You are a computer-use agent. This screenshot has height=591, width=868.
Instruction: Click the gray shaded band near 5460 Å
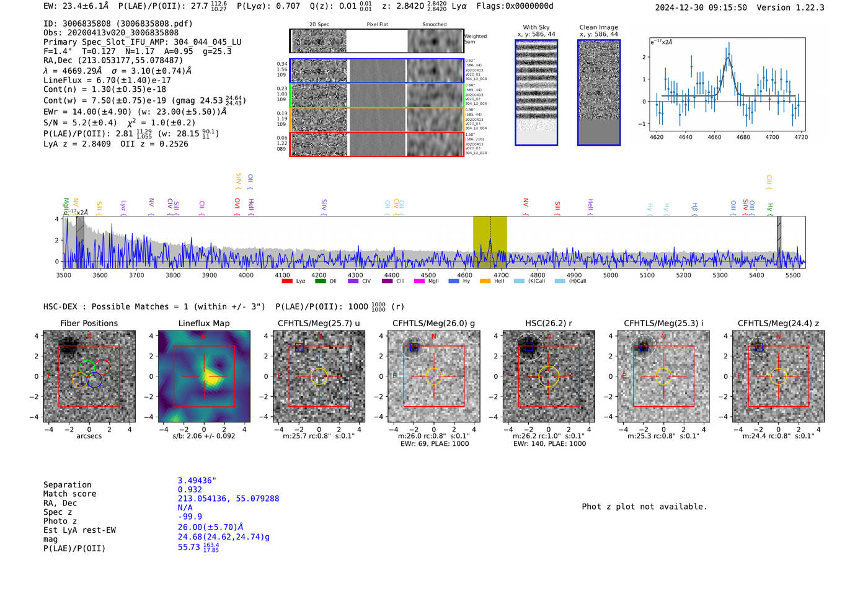[779, 242]
